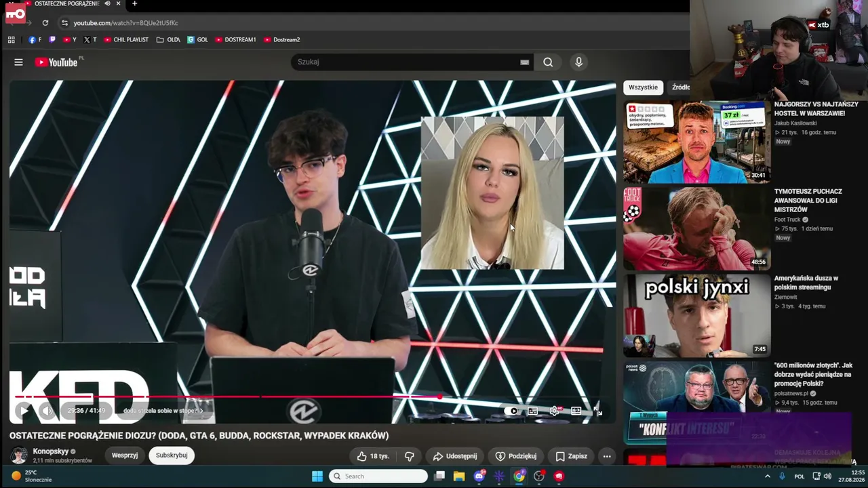Screen dimensions: 868x488
Task: Open the POL keyboard language switcher
Action: tap(800, 476)
